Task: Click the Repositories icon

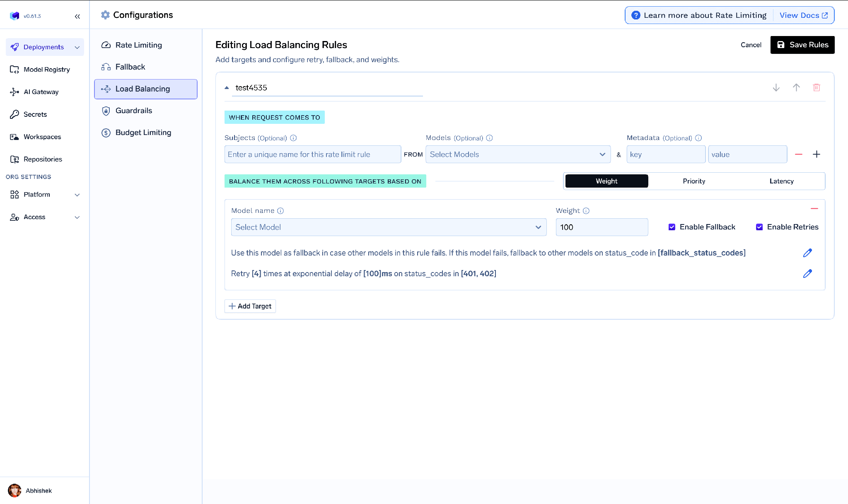Action: [x=14, y=159]
